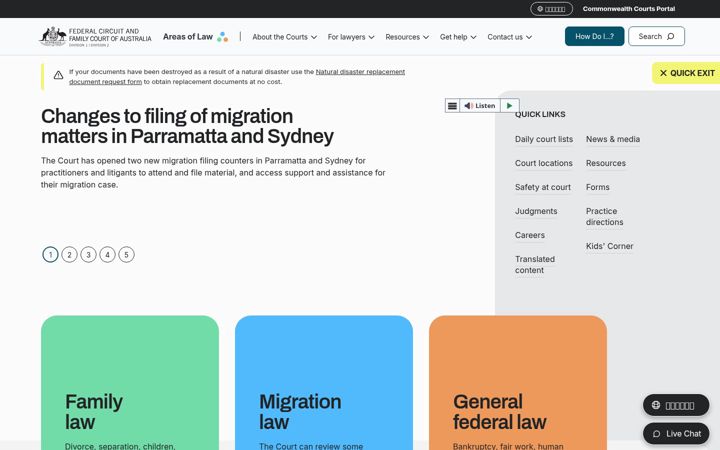
Task: Play the page audio with the green arrow
Action: point(510,106)
